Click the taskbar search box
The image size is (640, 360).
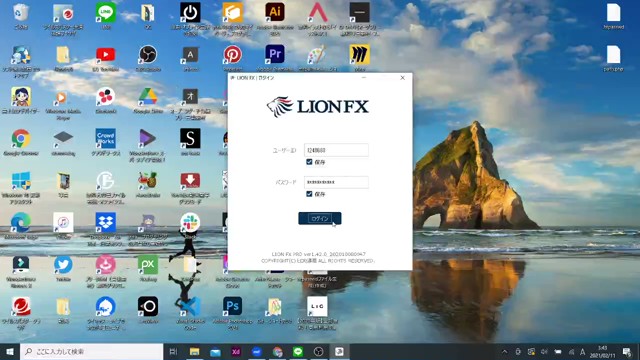click(x=91, y=351)
